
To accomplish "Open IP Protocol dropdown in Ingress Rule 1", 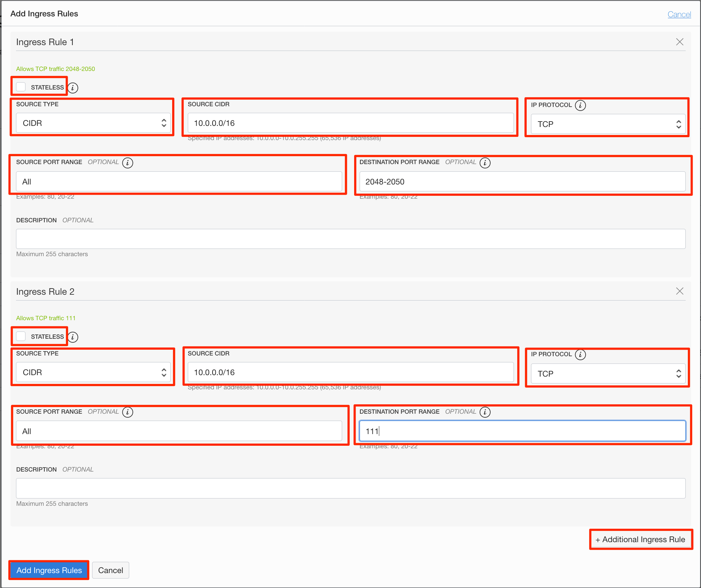I will [x=608, y=124].
